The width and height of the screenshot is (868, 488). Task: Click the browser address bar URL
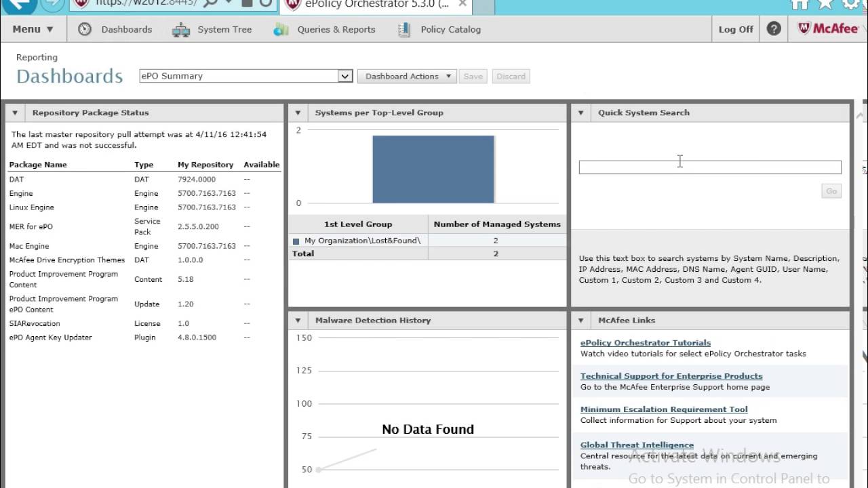pyautogui.click(x=146, y=3)
